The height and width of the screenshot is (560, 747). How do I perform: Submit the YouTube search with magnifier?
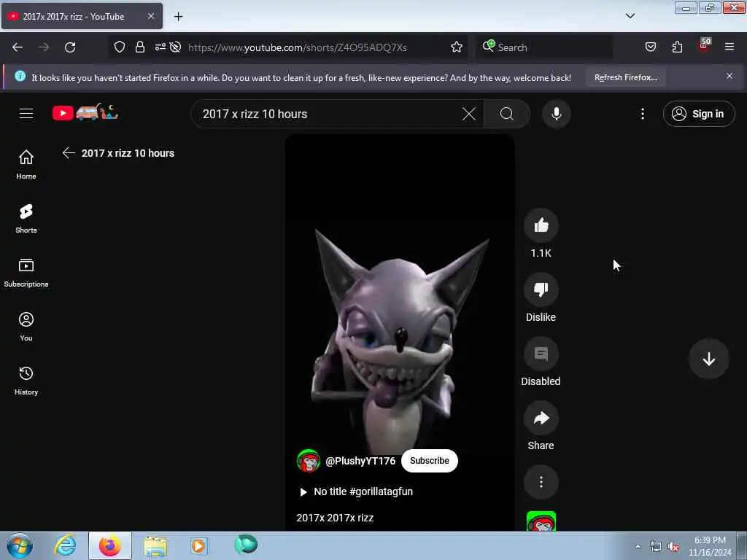point(507,114)
